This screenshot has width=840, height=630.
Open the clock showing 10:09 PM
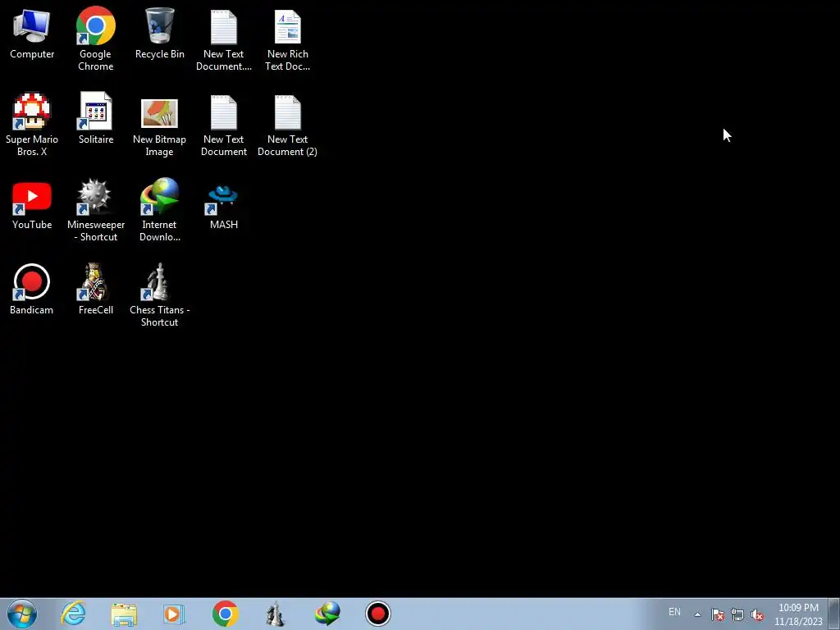point(798,614)
